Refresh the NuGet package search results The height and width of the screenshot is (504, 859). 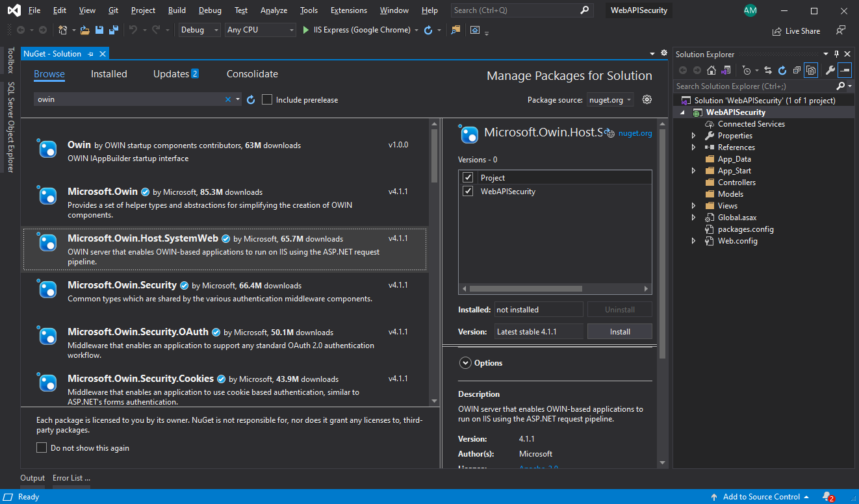(251, 99)
